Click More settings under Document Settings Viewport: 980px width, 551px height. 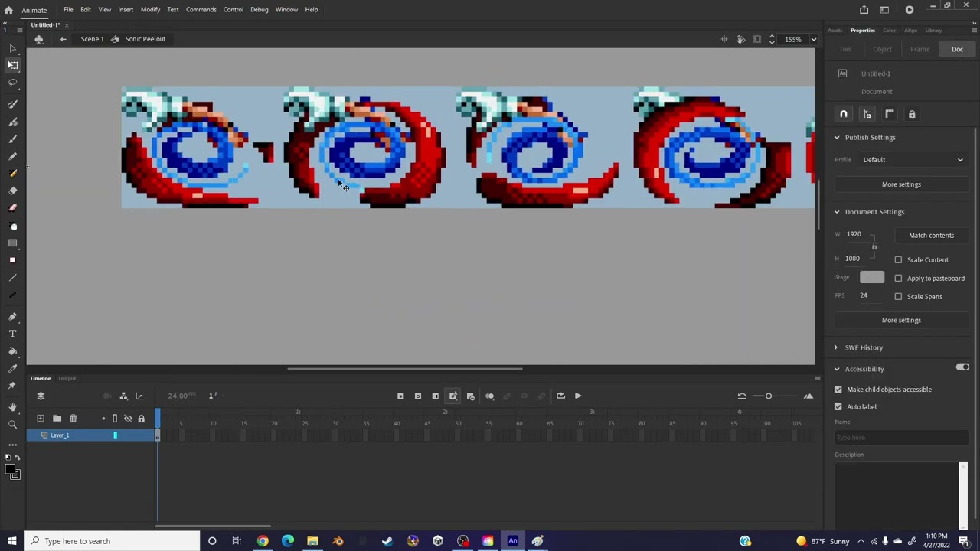pyautogui.click(x=901, y=321)
